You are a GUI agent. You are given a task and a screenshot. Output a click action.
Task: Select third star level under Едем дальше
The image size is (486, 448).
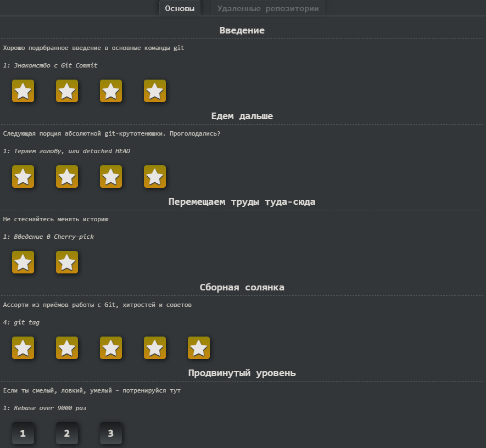[x=111, y=177]
